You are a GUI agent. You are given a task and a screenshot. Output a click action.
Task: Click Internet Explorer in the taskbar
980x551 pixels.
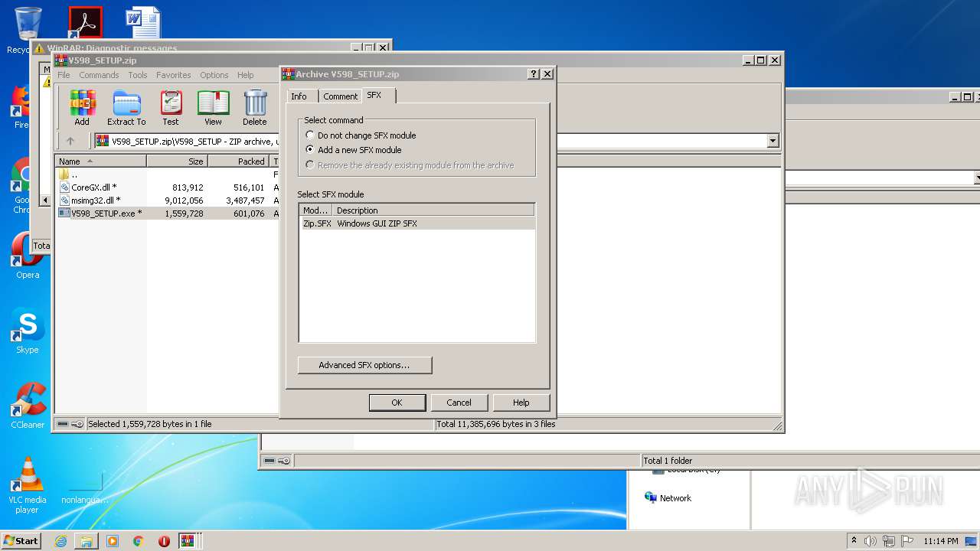coord(60,541)
